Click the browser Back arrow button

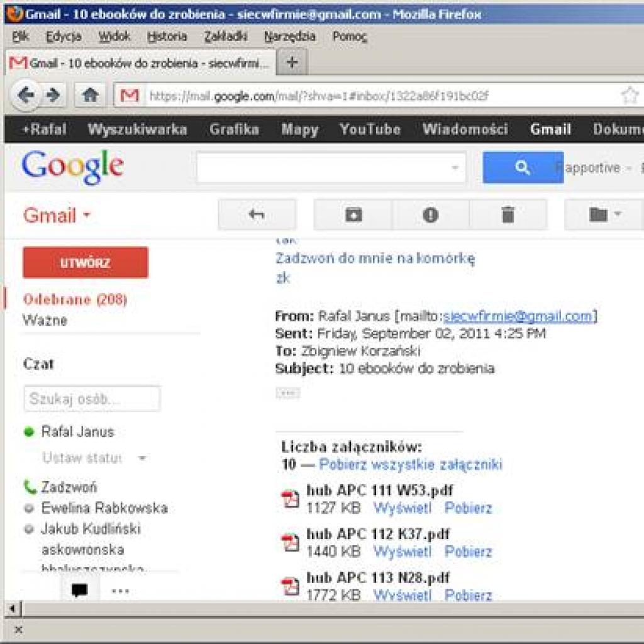pos(25,96)
